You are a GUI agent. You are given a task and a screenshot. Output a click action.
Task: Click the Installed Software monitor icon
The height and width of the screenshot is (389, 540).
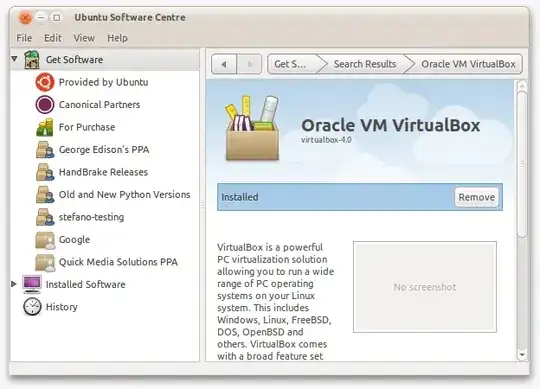[x=32, y=284]
